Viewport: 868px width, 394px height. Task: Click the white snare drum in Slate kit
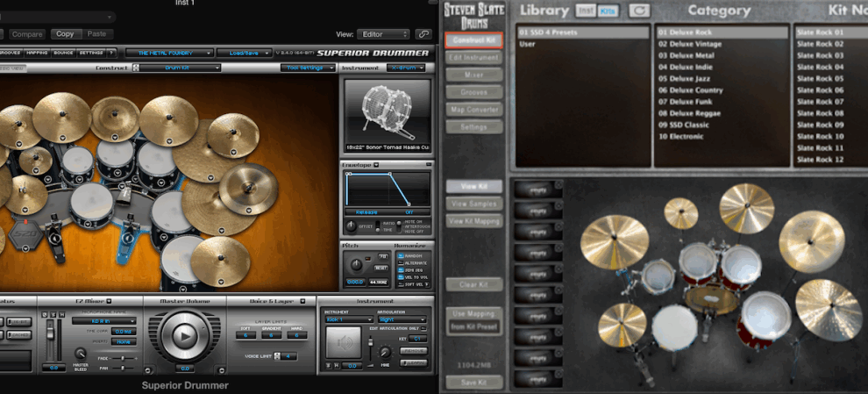click(673, 327)
